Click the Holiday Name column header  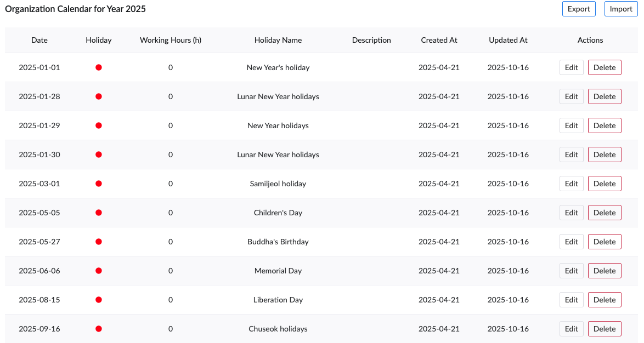pos(278,40)
